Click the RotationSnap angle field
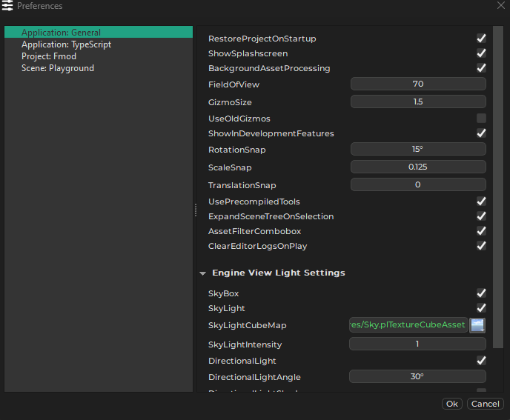Viewport: 510px width, 420px height. point(417,150)
